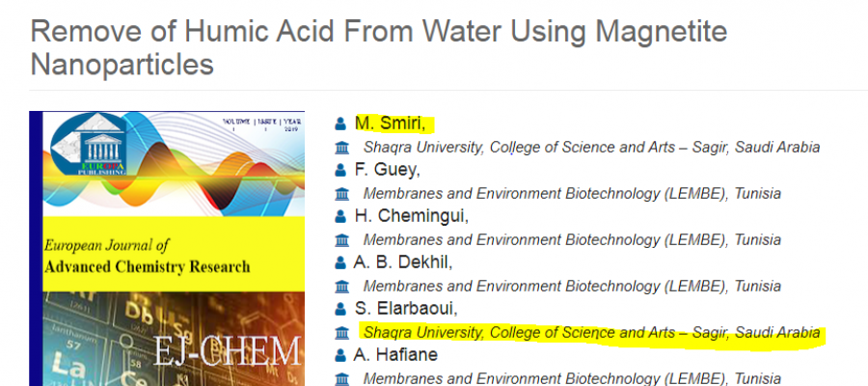The height and width of the screenshot is (386, 868).
Task: Click the person icon beside A. Hafiane
Action: pyautogui.click(x=340, y=355)
